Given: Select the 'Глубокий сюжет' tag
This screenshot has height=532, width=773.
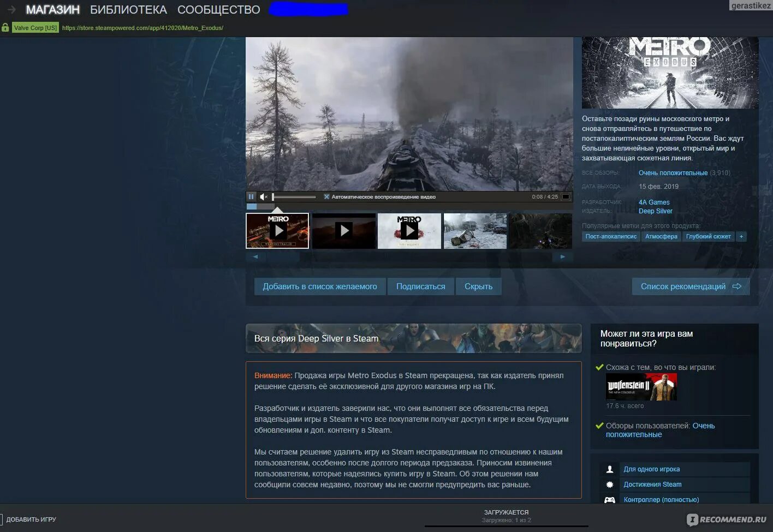Looking at the screenshot, I should [708, 237].
